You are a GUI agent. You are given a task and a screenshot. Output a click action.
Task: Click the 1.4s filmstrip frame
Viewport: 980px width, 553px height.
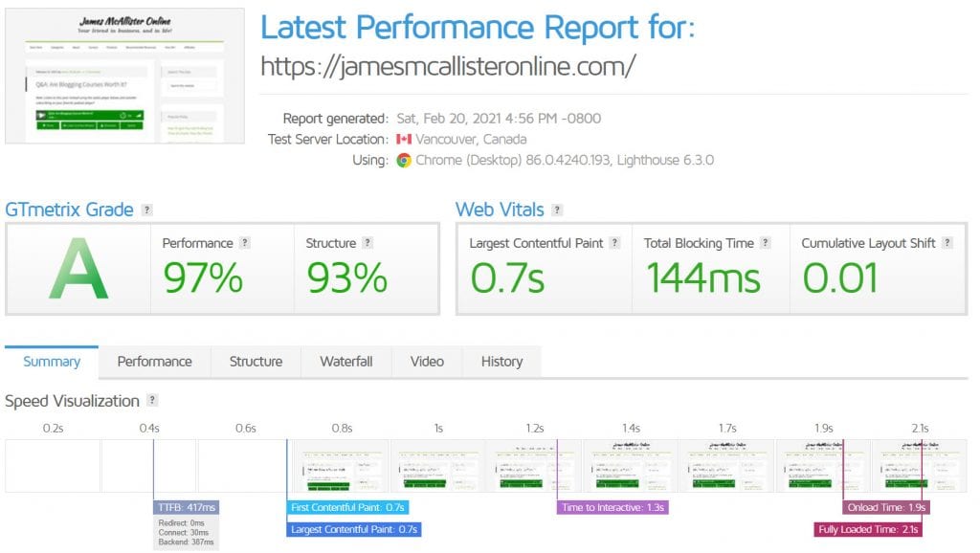tap(631, 466)
